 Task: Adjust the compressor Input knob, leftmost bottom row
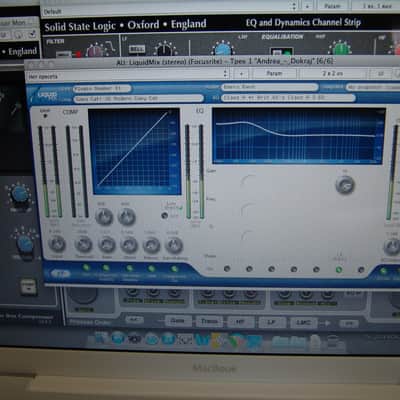click(x=57, y=244)
